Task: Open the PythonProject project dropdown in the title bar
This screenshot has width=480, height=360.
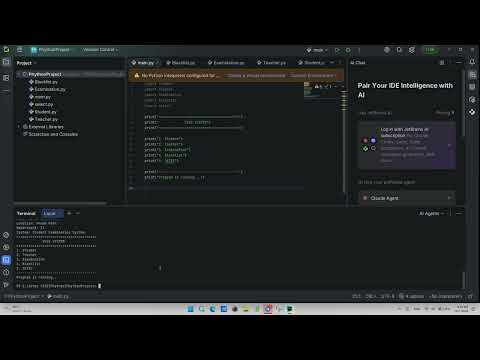Action: point(51,50)
